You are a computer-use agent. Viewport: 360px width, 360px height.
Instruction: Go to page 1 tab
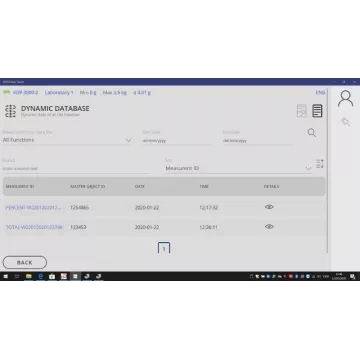point(164,248)
